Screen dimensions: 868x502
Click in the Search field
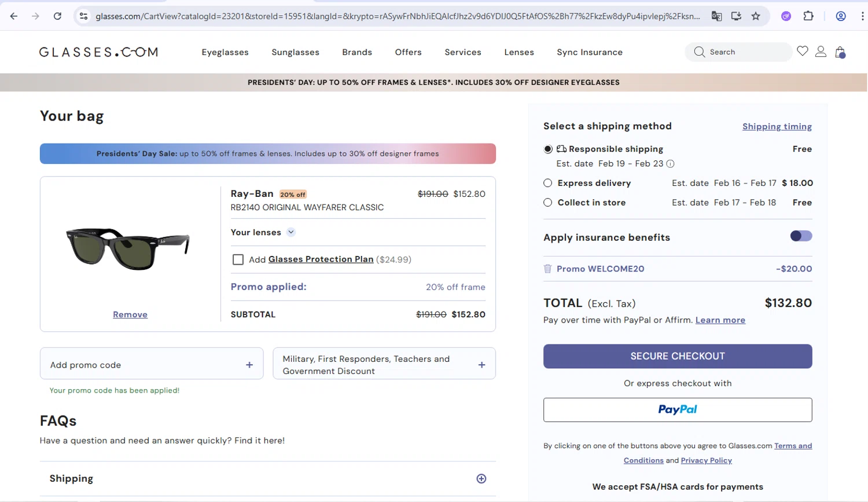[739, 52]
